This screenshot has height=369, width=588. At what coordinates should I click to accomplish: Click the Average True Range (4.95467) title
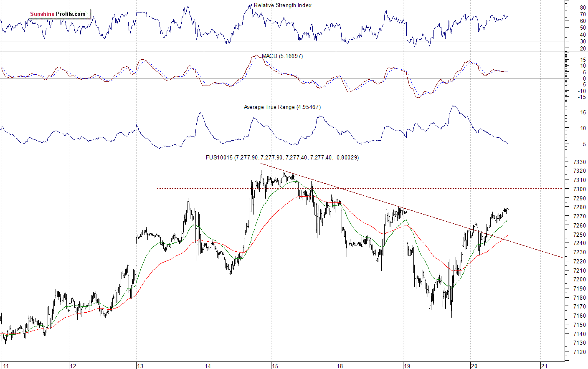coord(282,107)
